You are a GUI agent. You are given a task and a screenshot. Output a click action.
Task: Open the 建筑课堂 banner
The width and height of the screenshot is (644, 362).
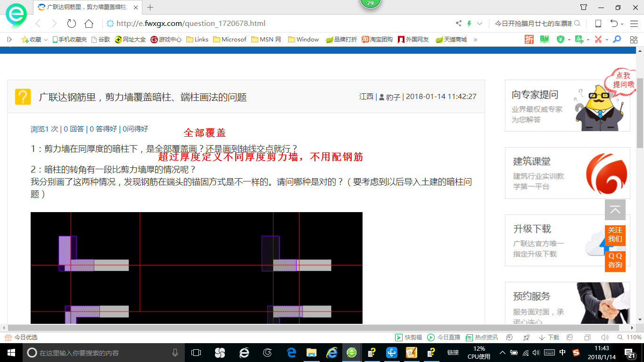[x=567, y=173]
